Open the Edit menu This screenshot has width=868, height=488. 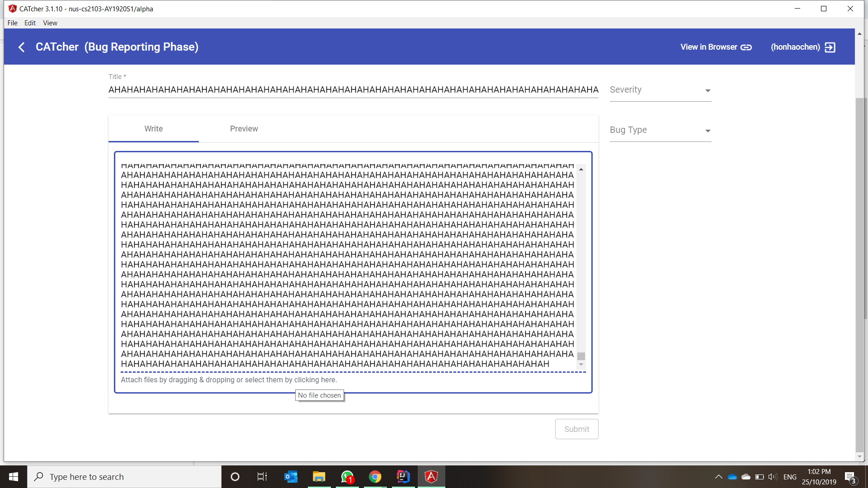tap(30, 23)
